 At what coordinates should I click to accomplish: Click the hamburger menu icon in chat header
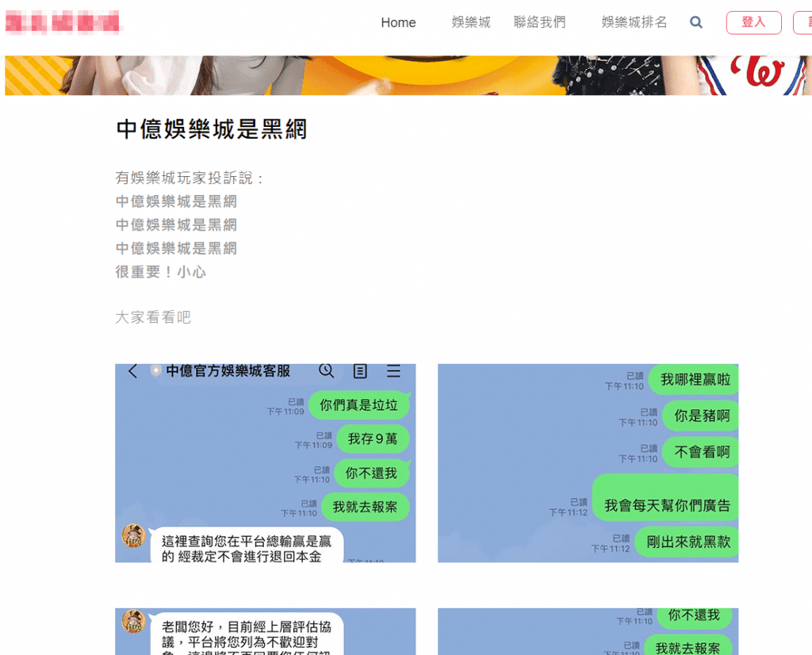[393, 371]
